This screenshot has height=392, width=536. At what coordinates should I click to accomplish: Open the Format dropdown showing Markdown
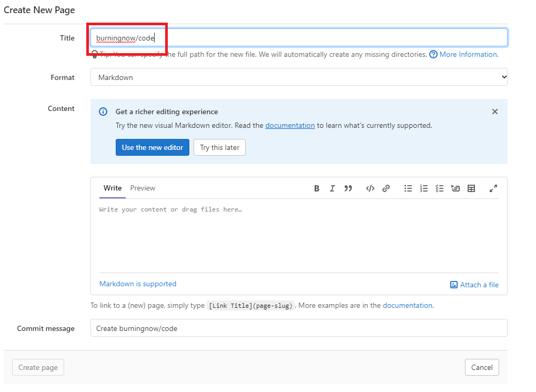[x=299, y=77]
